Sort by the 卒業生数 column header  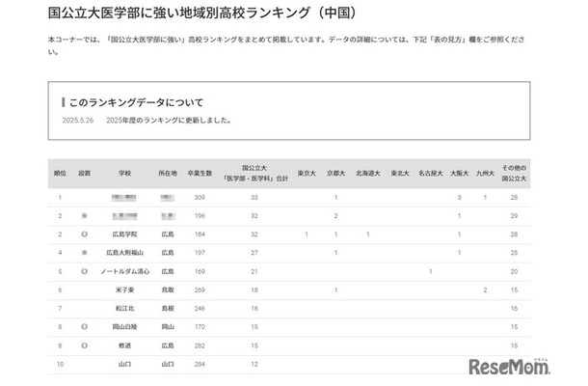coord(200,174)
